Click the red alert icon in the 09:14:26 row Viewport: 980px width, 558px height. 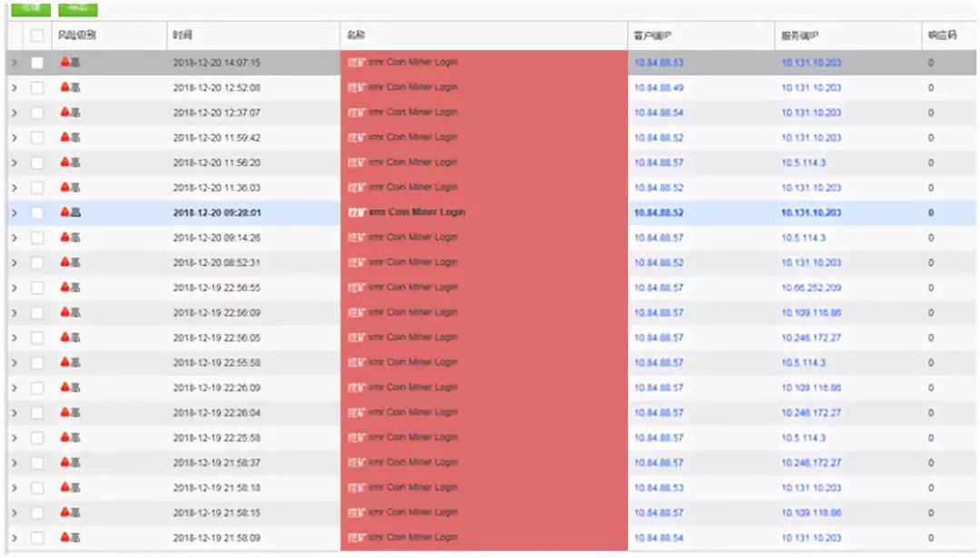tap(65, 237)
